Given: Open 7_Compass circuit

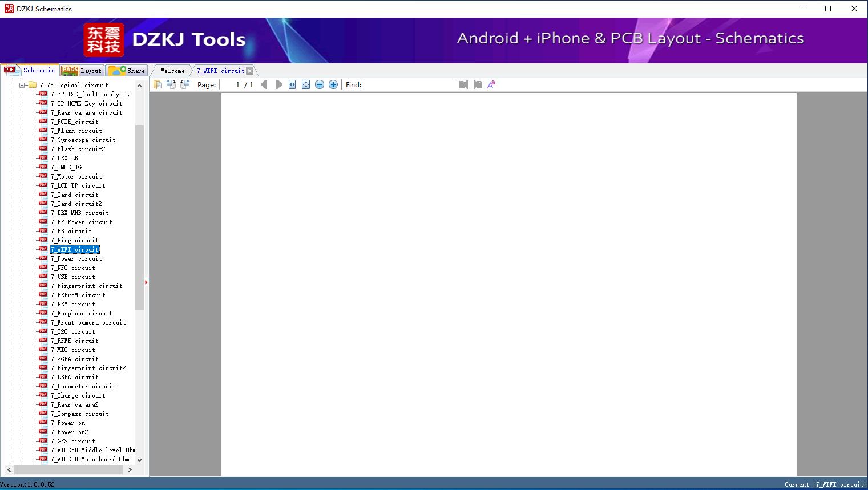Looking at the screenshot, I should [x=80, y=414].
